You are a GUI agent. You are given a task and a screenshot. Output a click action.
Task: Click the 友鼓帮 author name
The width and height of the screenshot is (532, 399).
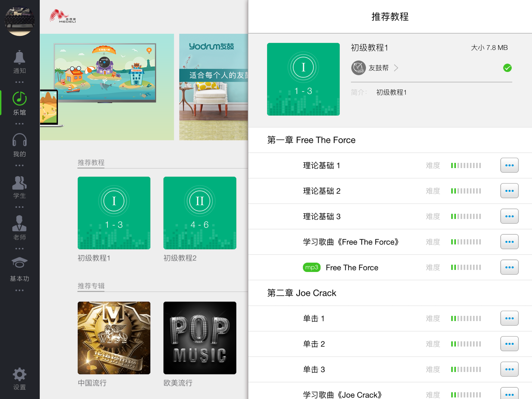(378, 68)
